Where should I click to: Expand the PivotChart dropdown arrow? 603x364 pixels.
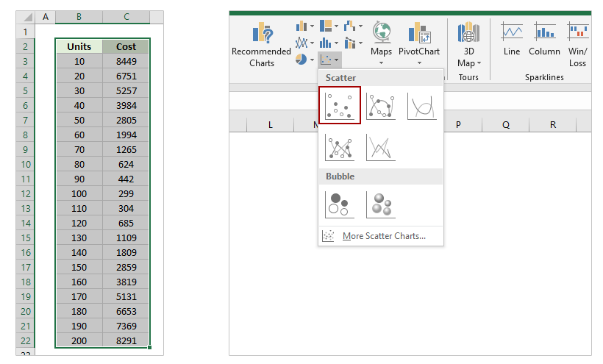pyautogui.click(x=419, y=63)
